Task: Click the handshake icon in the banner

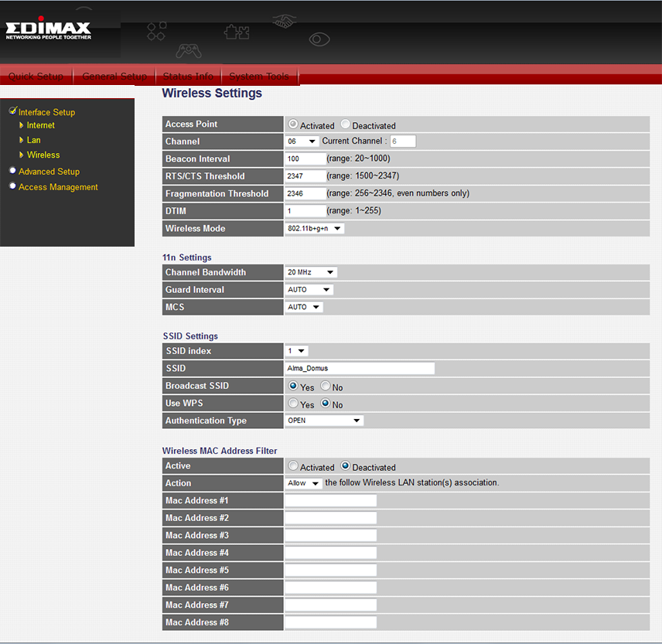Action: 284,22
